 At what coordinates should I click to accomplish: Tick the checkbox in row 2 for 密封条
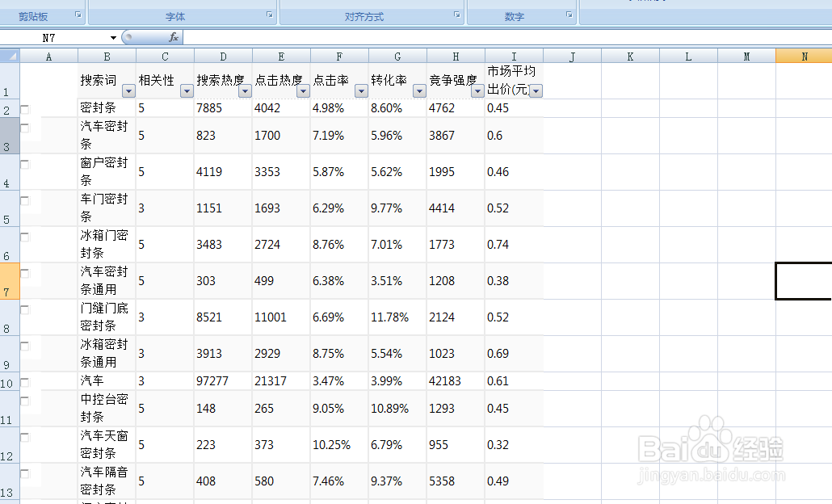click(x=25, y=109)
